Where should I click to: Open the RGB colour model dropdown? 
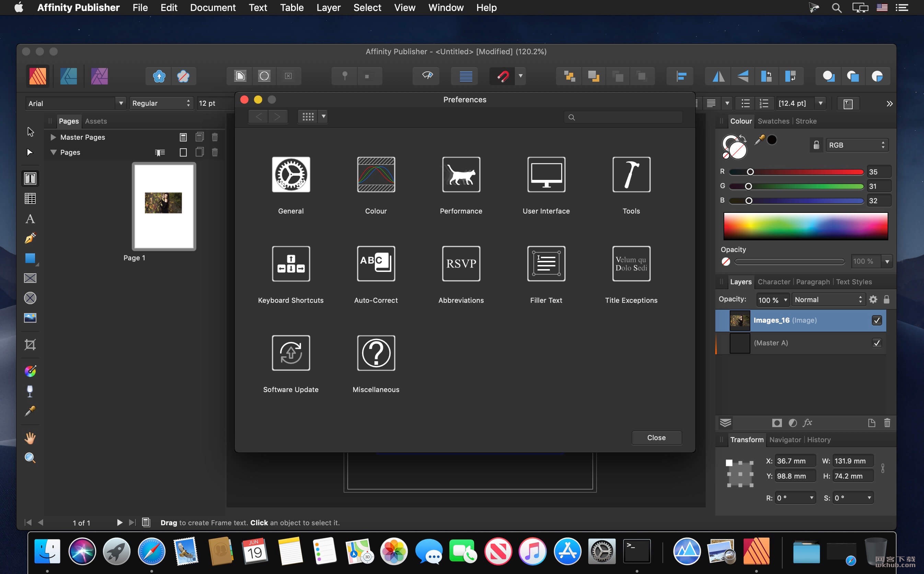click(x=857, y=145)
